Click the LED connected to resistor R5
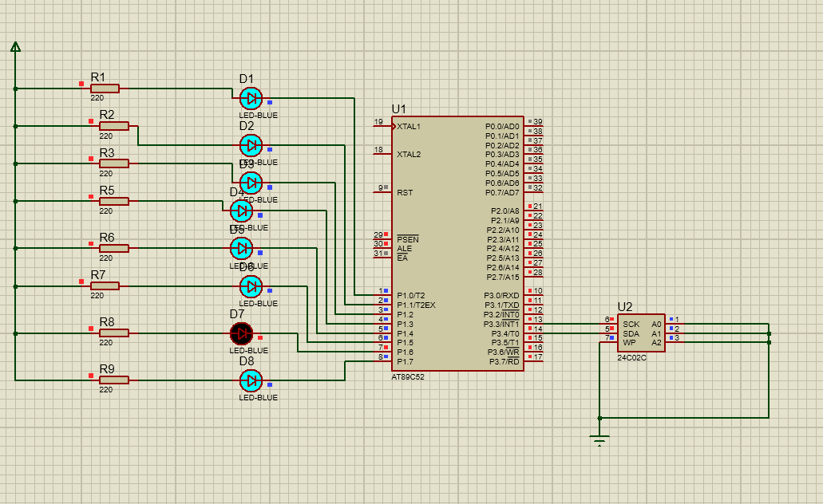Screen dimensions: 823x504 click(x=241, y=211)
